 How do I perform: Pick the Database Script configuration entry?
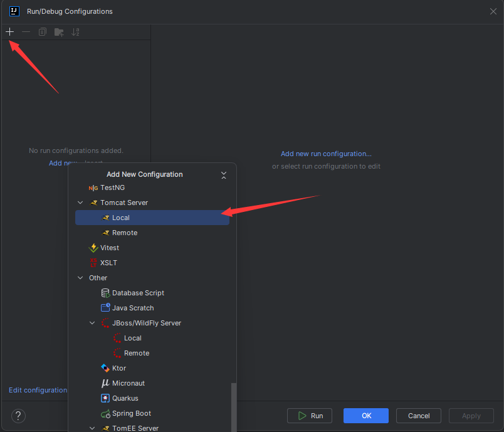click(138, 293)
